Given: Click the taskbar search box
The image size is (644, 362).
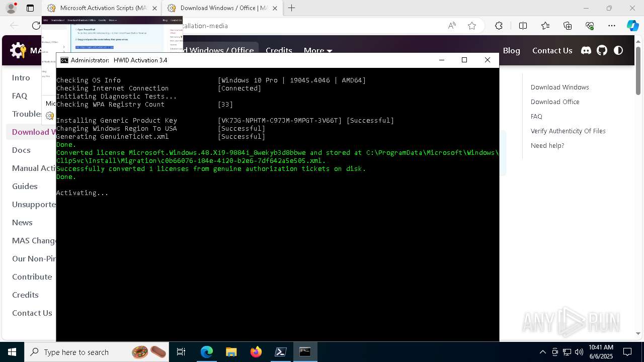Looking at the screenshot, I should point(97,352).
